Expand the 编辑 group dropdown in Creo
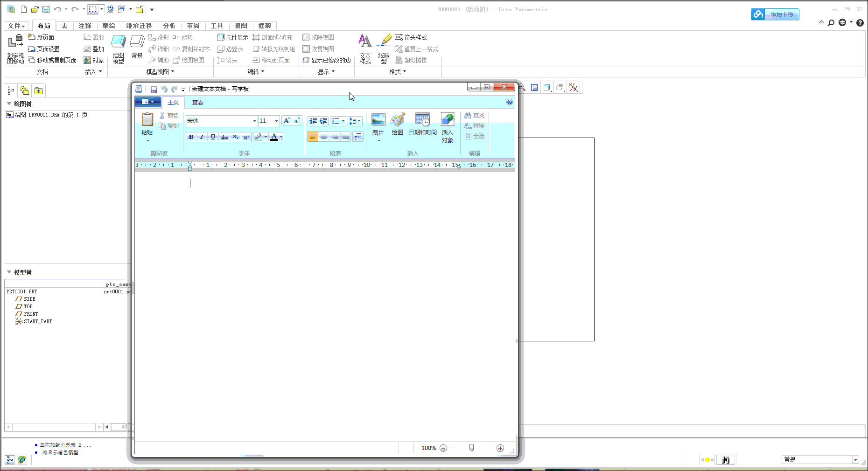 pos(256,72)
